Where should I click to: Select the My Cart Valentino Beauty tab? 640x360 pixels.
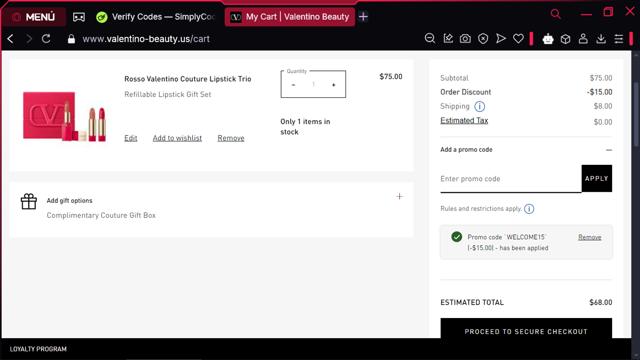coord(290,17)
